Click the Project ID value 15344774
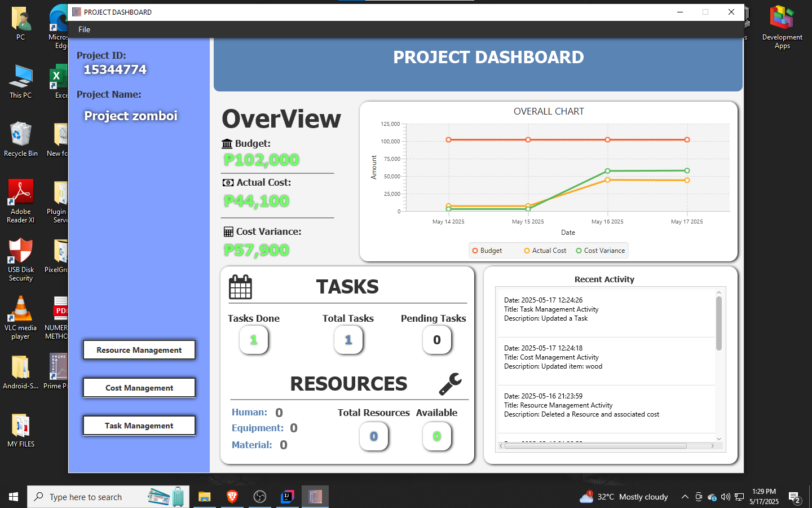Viewport: 812px width, 508px height. pyautogui.click(x=115, y=69)
